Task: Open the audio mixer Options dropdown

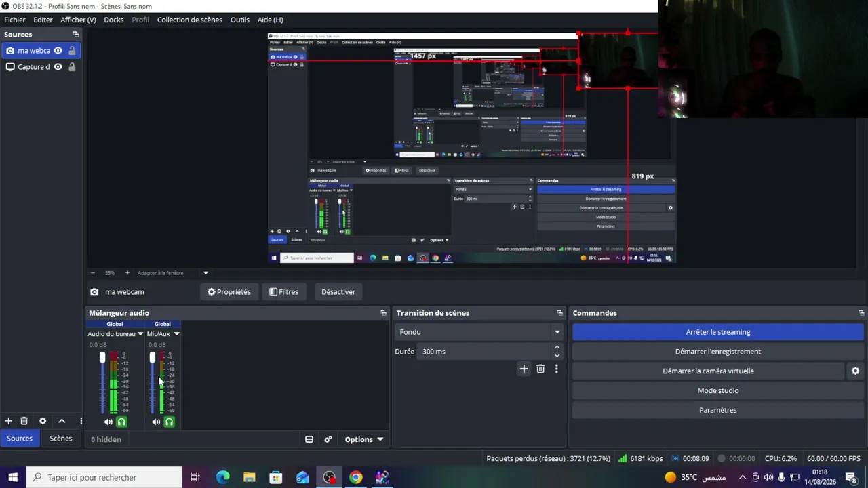Action: coord(363,439)
